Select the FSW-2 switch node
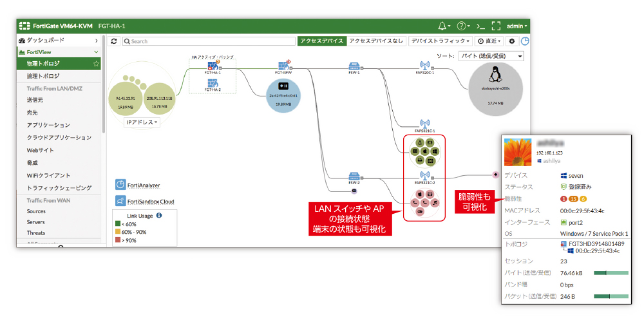The width and height of the screenshot is (644, 322). pyautogui.click(x=354, y=178)
